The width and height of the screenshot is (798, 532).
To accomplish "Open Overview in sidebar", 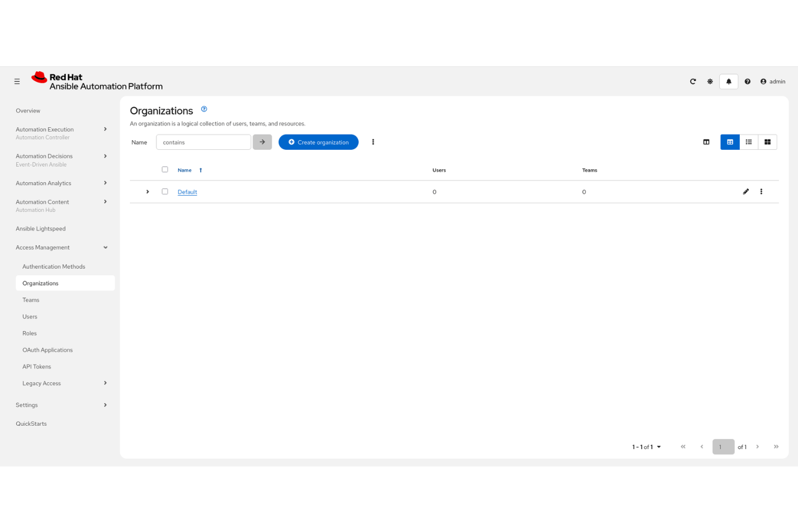I will coord(28,111).
